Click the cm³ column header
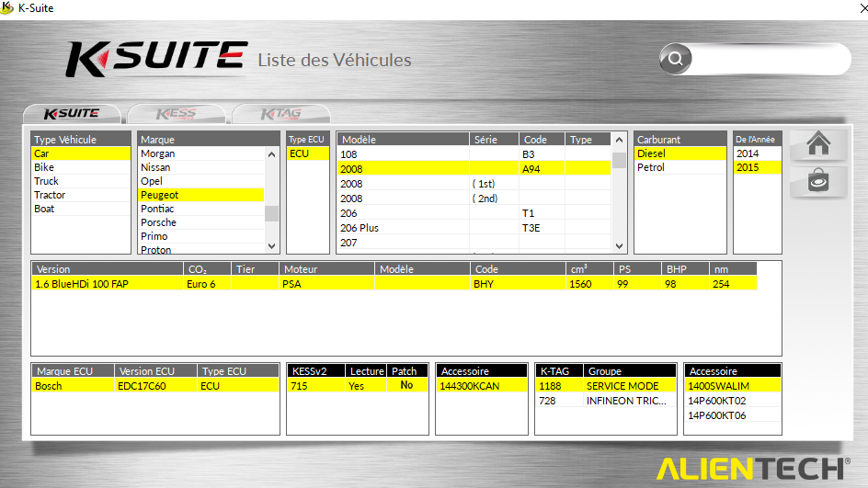 (x=589, y=269)
